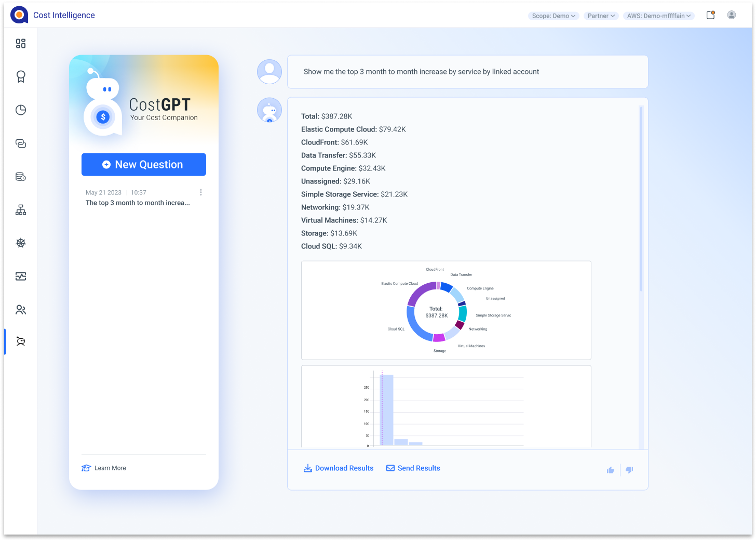Click the Download Results link

[344, 468]
